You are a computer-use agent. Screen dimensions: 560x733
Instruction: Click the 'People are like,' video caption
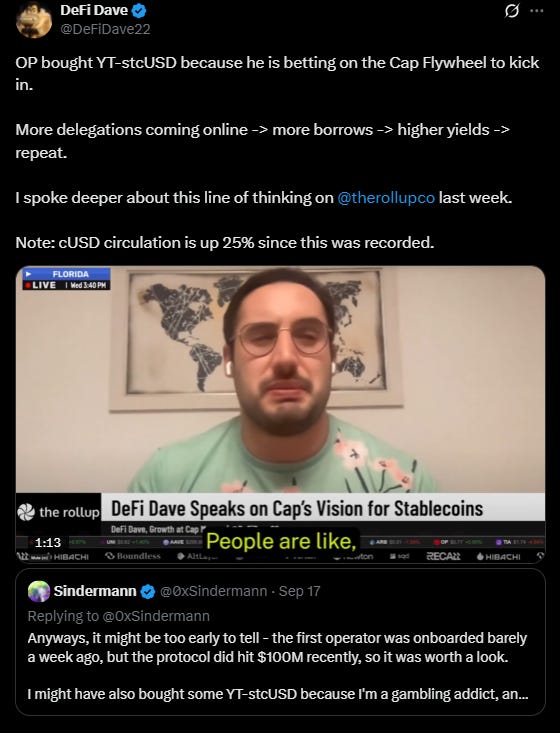pyautogui.click(x=281, y=541)
